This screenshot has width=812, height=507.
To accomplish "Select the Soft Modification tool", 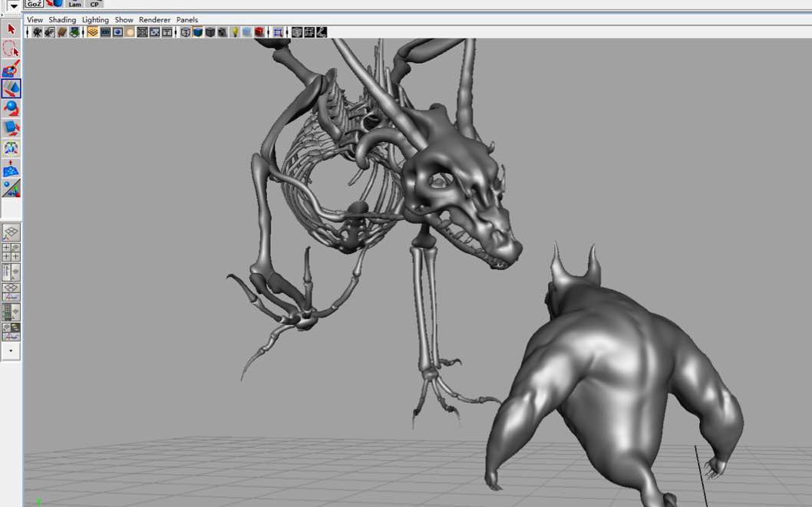I will (x=12, y=169).
